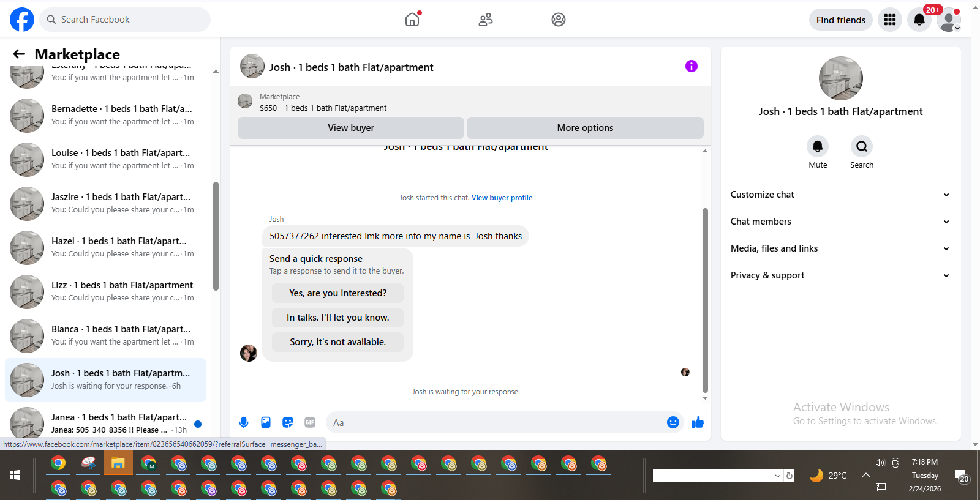Open Lizz's apartment conversation

pyautogui.click(x=105, y=291)
